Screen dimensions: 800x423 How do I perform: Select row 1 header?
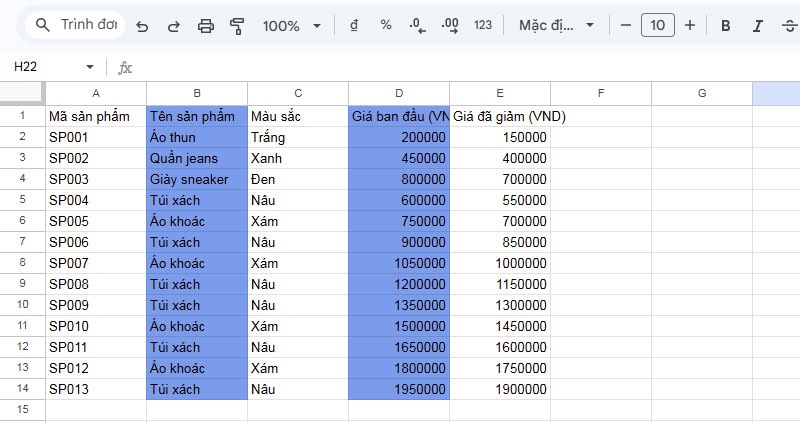22,116
